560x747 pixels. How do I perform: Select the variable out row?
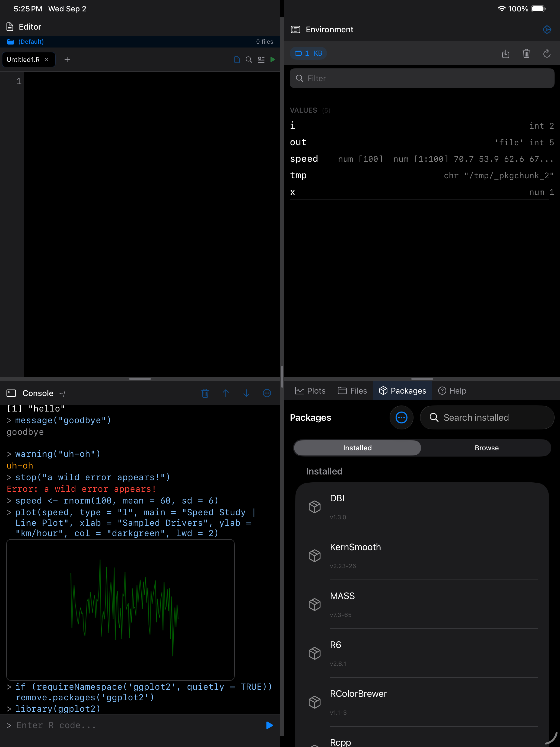pyautogui.click(x=422, y=142)
